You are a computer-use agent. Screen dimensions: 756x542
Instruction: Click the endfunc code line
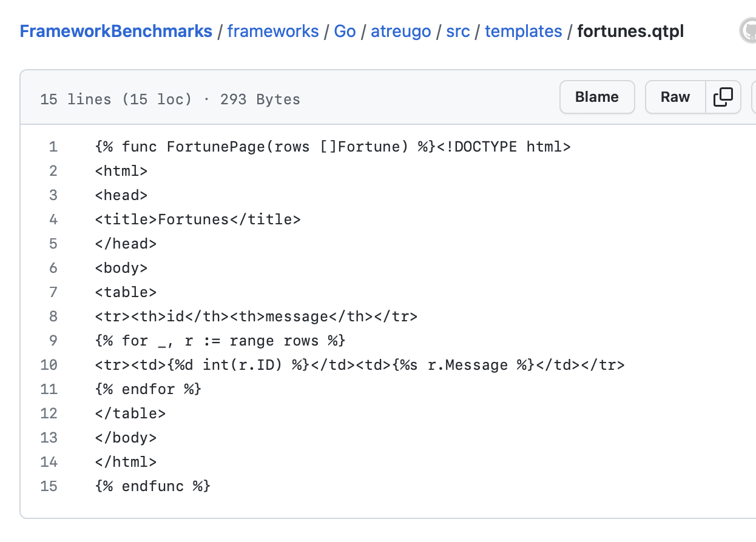coord(153,486)
